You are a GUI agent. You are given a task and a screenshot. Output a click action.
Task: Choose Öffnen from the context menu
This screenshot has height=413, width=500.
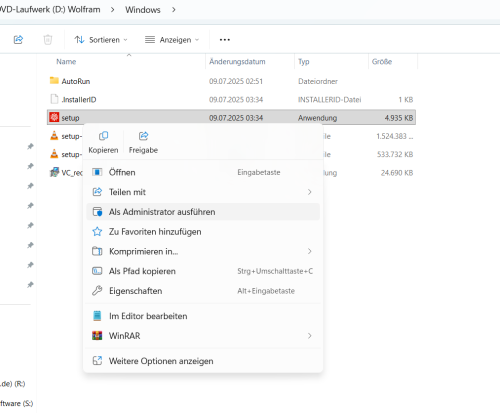[203, 172]
